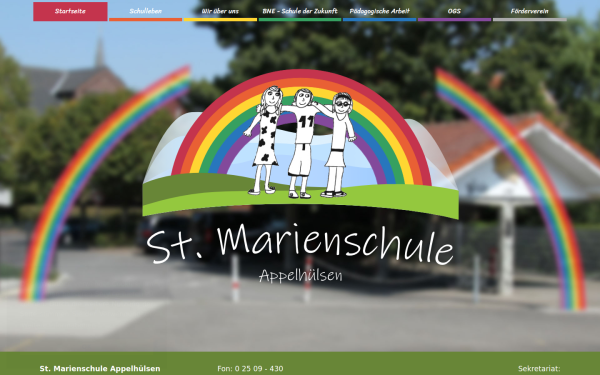Click the Sekretariat: label in footer
This screenshot has height=375, width=600.
coord(539,369)
